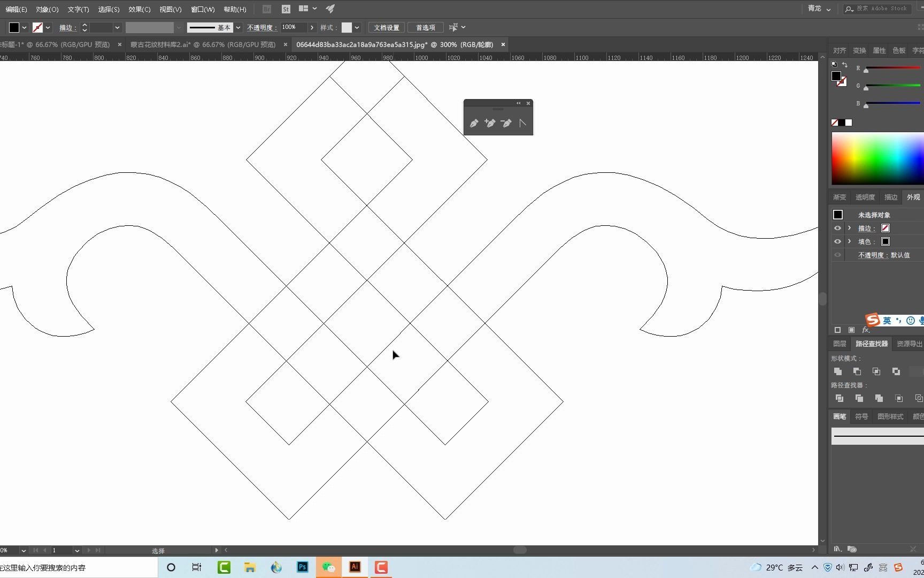Image resolution: width=924 pixels, height=578 pixels.
Task: Close the 06644d83ba33...jpg document tab
Action: tap(503, 44)
